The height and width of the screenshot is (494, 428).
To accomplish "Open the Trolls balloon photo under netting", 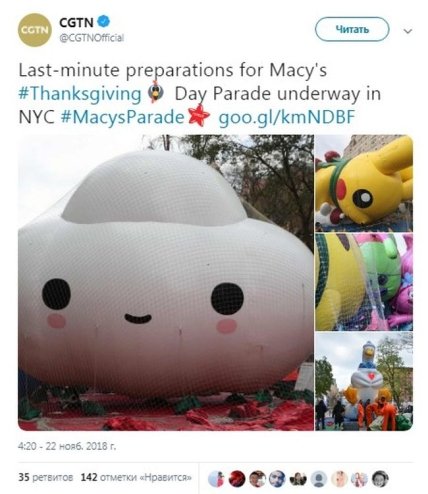I will 364,282.
